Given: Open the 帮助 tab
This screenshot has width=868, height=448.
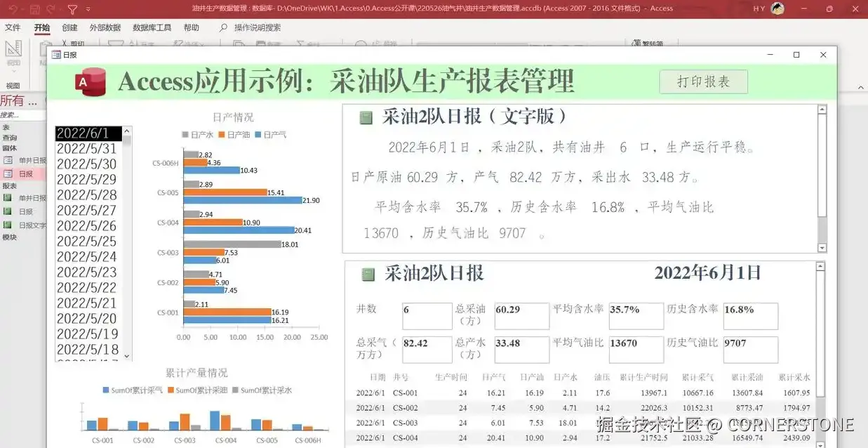Looking at the screenshot, I should (191, 28).
